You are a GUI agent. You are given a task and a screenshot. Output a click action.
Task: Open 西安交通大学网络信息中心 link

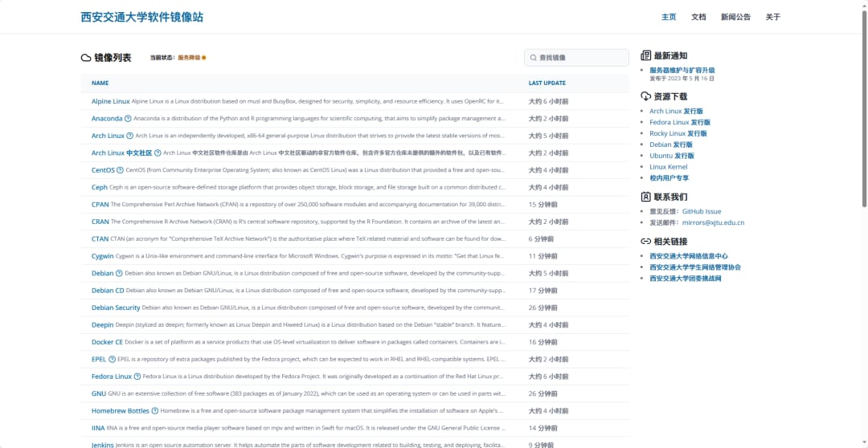pos(689,256)
